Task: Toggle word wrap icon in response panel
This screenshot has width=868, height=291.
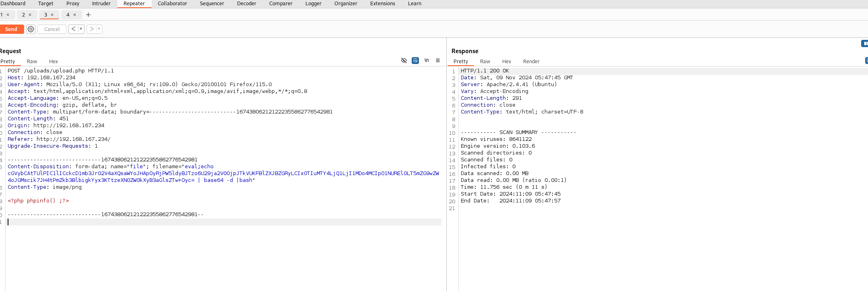Action: point(866,60)
